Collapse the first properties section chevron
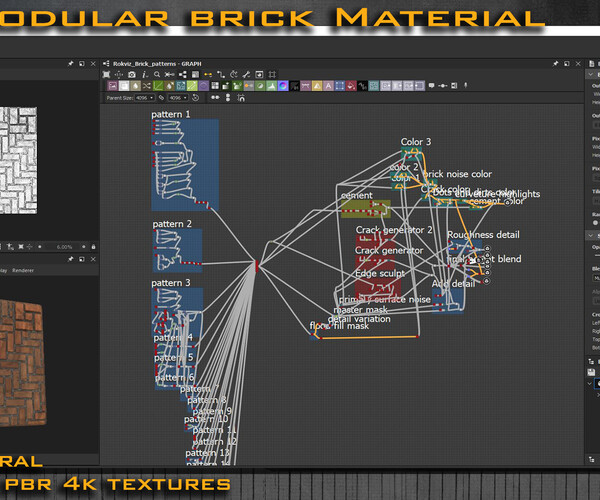The image size is (600, 500). tap(591, 75)
